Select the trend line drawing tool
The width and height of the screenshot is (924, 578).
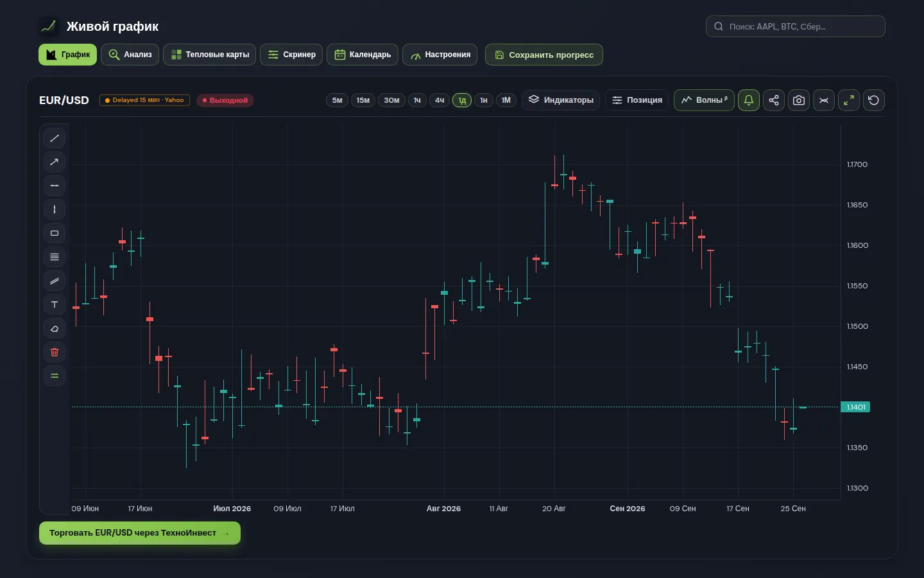pos(55,138)
